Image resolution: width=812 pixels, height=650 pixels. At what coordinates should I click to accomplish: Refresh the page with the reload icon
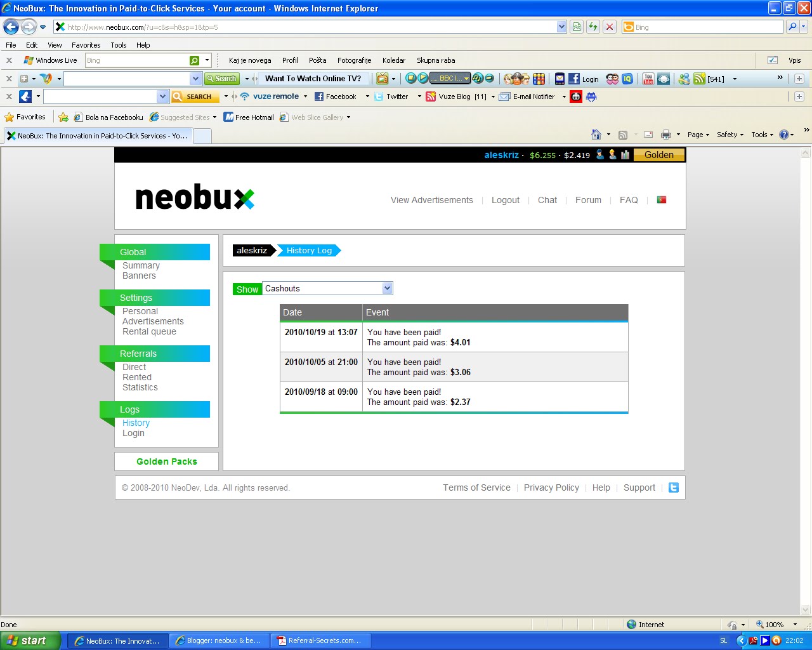pos(594,27)
